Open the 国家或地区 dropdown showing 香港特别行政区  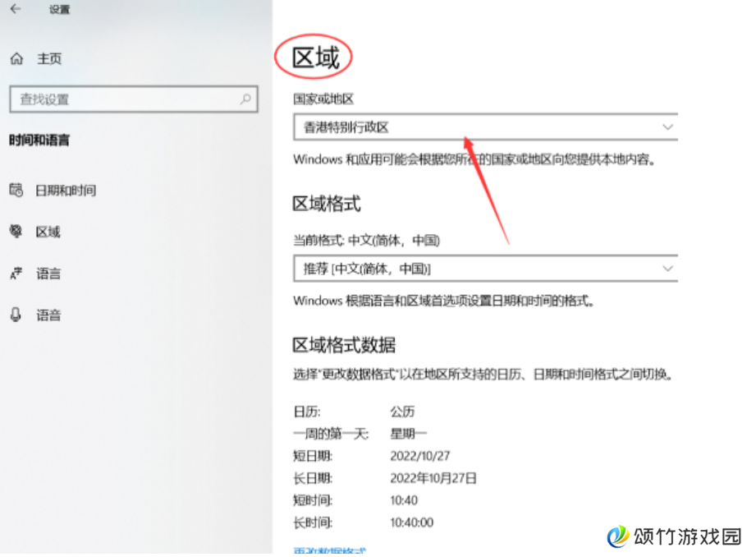click(485, 127)
